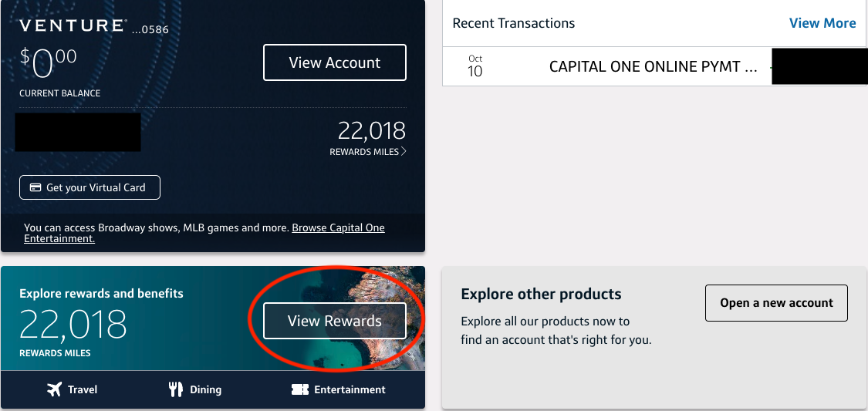Click the View Rewards button
The height and width of the screenshot is (411, 868).
point(334,321)
